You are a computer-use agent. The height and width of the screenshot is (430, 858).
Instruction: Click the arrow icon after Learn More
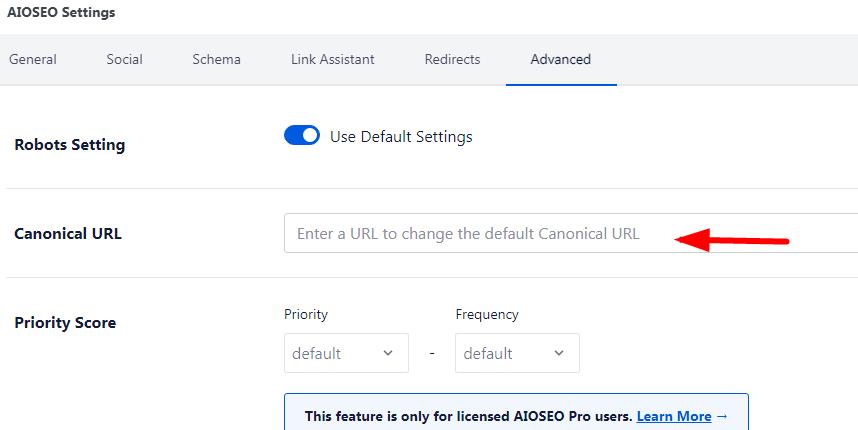(722, 416)
